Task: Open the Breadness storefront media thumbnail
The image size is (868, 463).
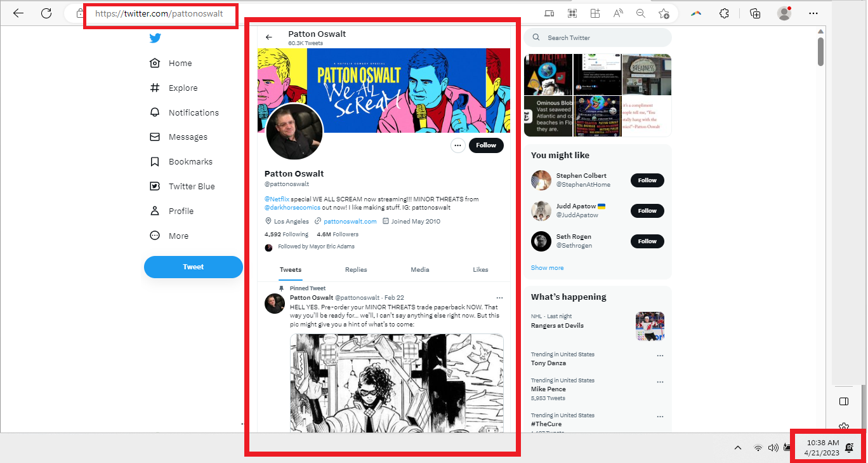Action: [647, 74]
